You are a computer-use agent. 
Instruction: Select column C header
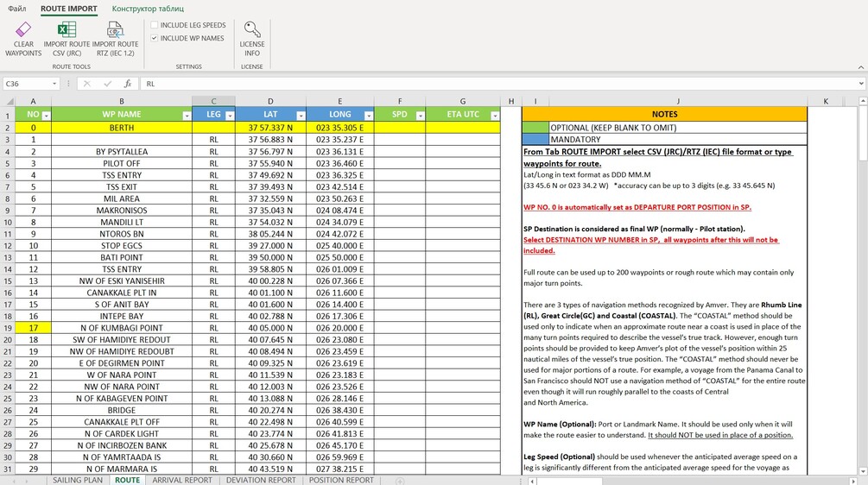click(x=213, y=101)
